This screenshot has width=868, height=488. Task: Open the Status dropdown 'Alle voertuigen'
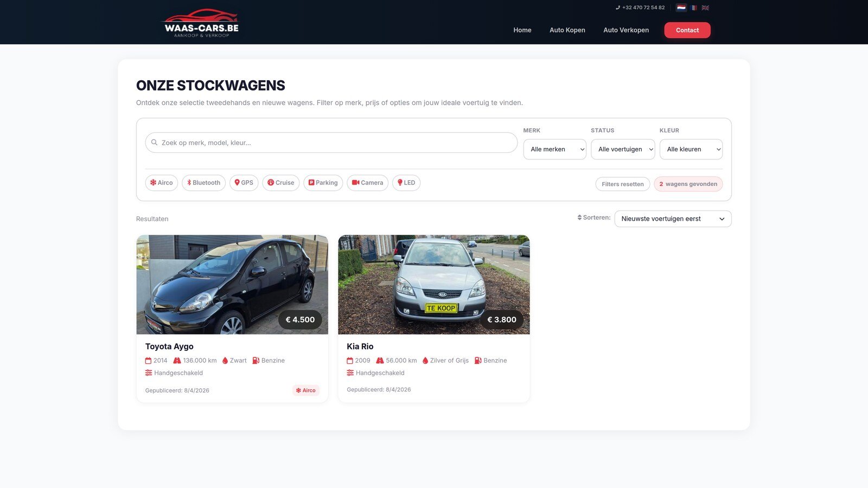623,150
